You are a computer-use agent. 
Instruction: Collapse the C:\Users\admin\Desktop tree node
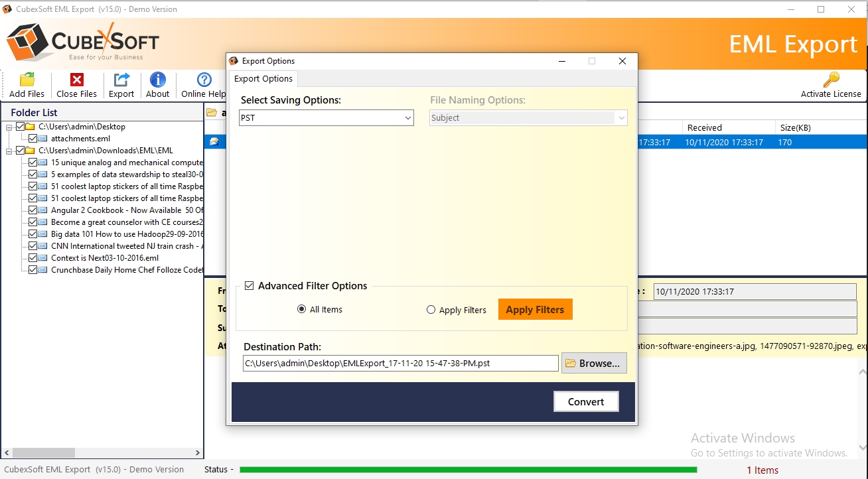pyautogui.click(x=9, y=127)
